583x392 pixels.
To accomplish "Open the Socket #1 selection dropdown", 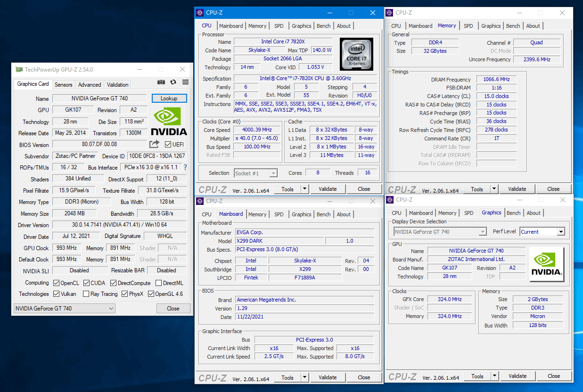I will tap(256, 173).
